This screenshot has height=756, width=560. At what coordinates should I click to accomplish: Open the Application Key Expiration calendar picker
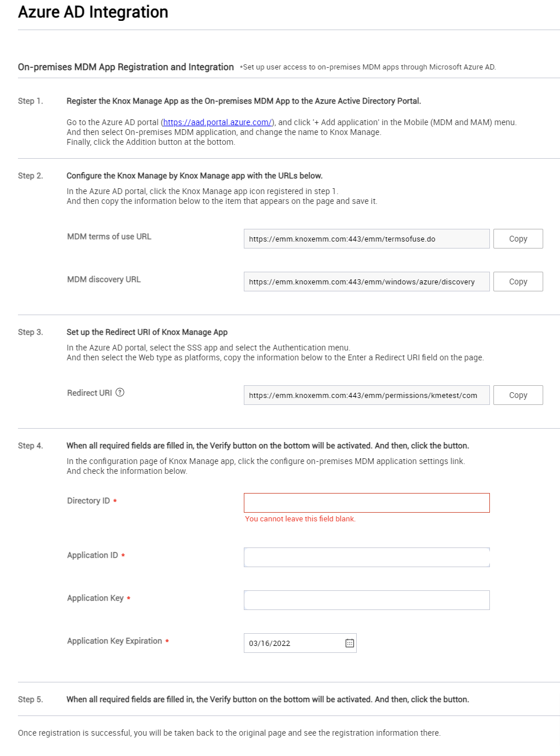[x=347, y=642]
